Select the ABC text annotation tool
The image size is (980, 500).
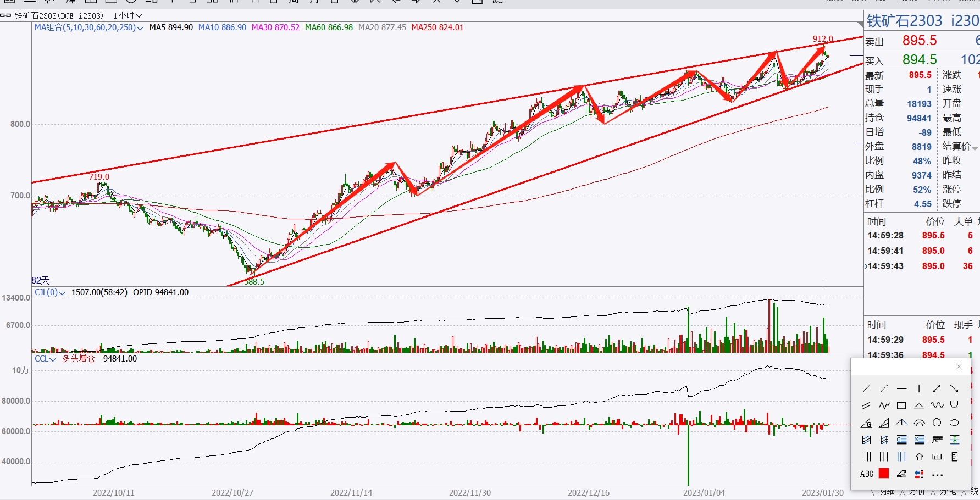tap(867, 474)
